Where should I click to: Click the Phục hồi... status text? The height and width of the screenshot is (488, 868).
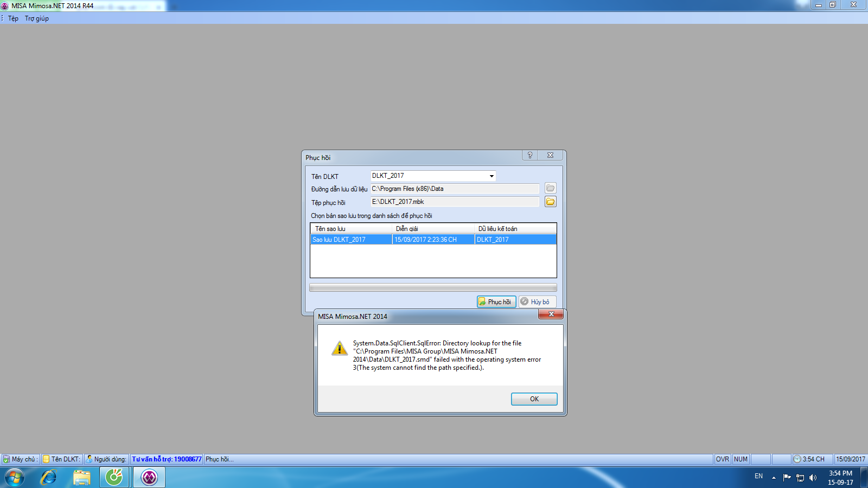(220, 459)
